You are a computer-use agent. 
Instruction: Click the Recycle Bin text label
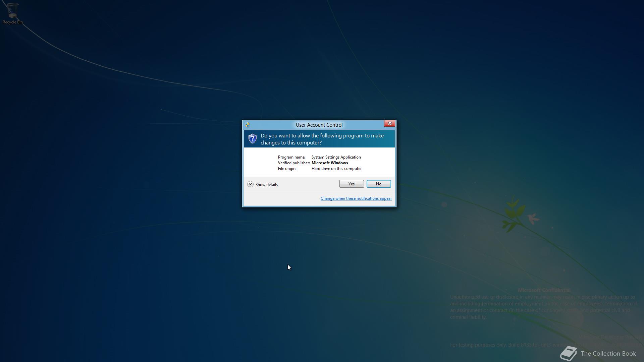tap(13, 22)
